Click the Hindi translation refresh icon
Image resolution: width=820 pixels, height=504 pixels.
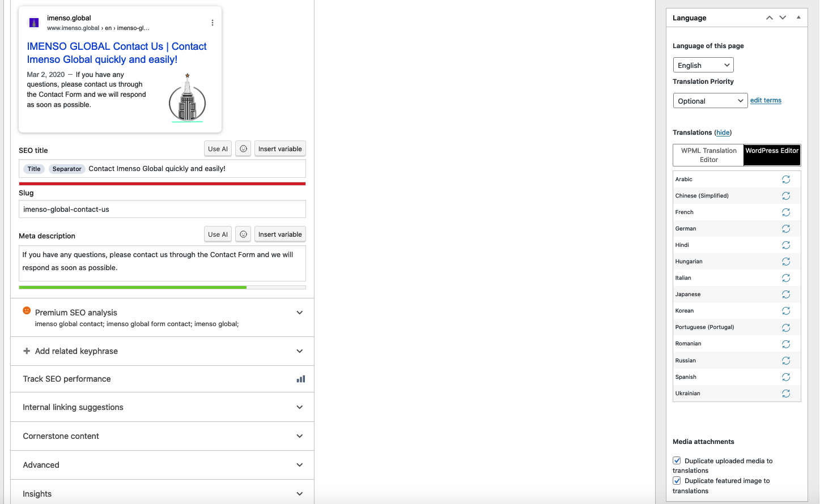coord(786,245)
